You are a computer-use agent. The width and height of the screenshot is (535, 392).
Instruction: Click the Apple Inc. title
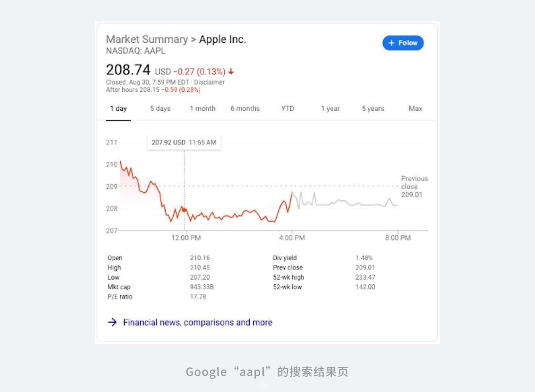pos(222,39)
